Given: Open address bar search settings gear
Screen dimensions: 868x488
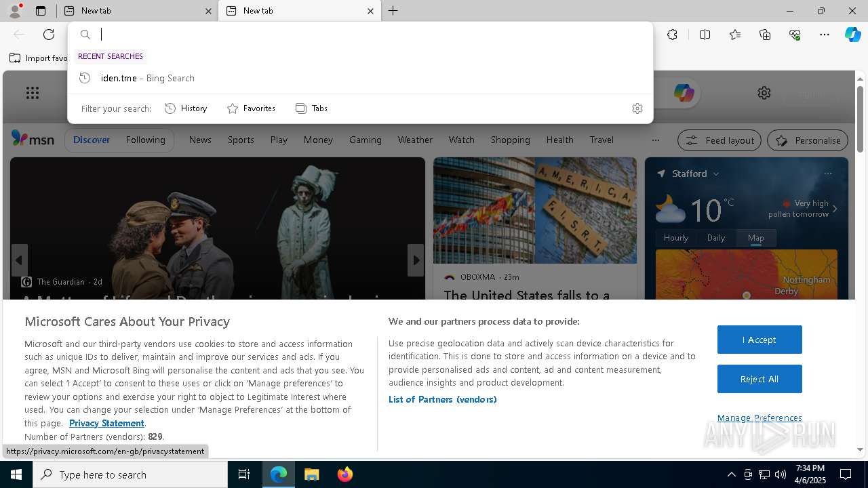Looking at the screenshot, I should pos(637,108).
